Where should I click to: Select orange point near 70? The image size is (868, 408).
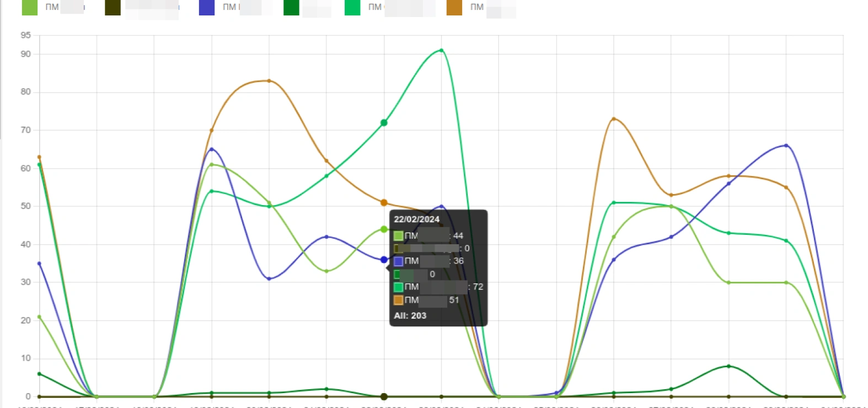tap(211, 130)
